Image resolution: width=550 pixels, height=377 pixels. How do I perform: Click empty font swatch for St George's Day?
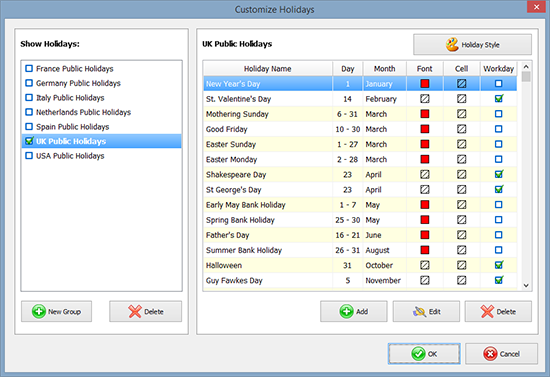(x=425, y=190)
